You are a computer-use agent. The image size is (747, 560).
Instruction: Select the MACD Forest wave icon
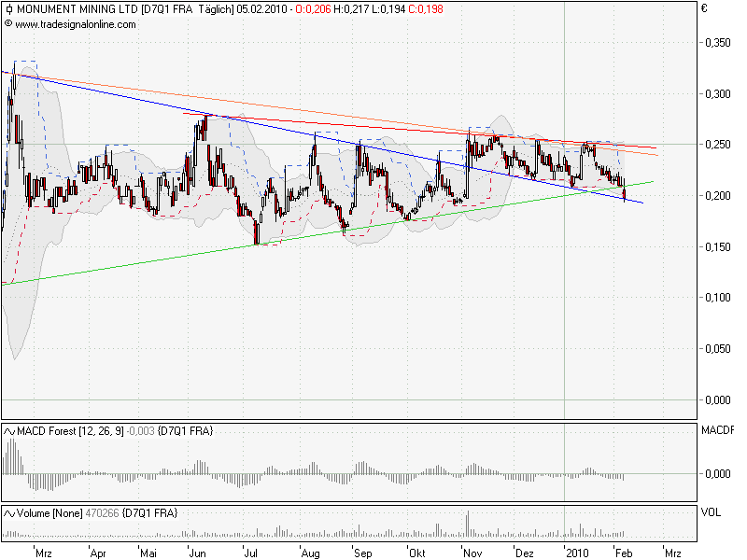[x=10, y=431]
